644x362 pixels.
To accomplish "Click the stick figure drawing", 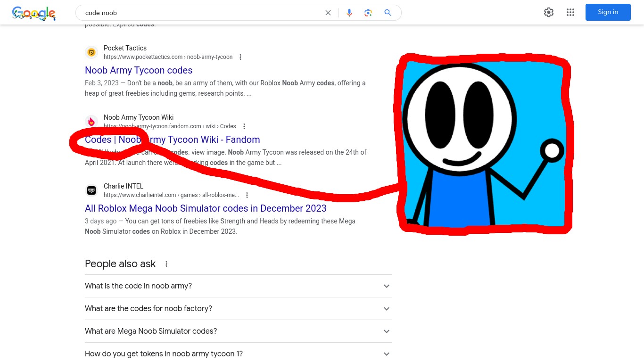I will click(x=483, y=144).
